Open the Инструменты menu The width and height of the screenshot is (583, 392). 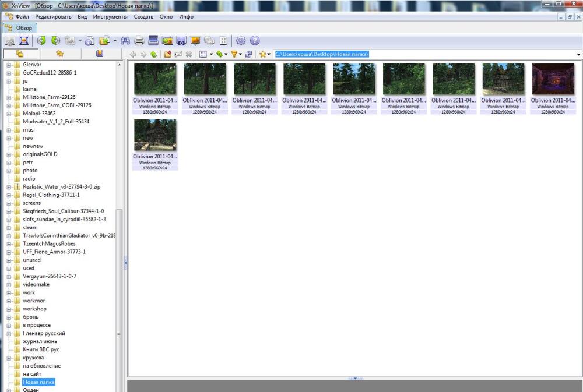tap(110, 17)
